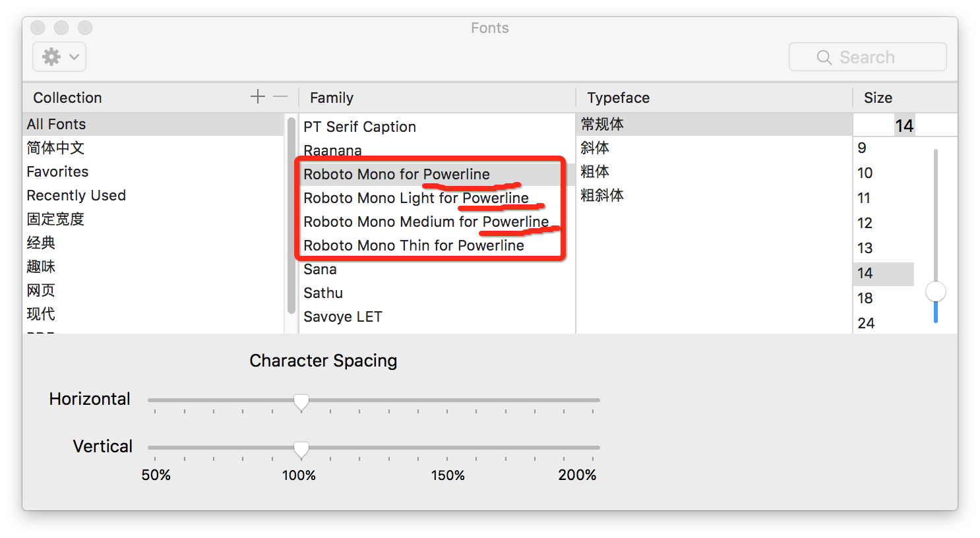Set font size to 12
The width and height of the screenshot is (980, 538).
(884, 223)
